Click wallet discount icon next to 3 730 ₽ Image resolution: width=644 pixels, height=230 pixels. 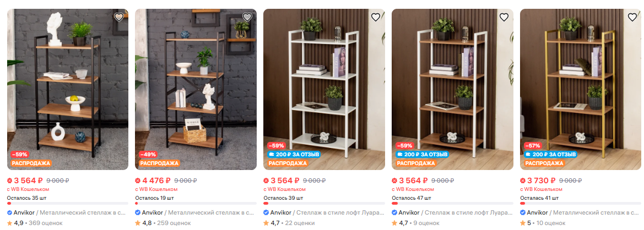coord(523,180)
